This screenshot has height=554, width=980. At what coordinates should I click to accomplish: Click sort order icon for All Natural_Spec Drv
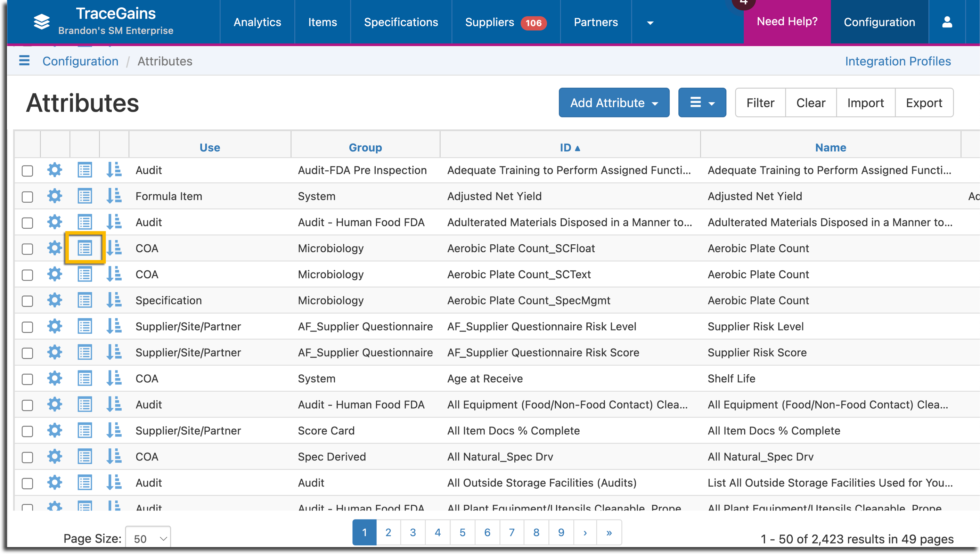(114, 457)
